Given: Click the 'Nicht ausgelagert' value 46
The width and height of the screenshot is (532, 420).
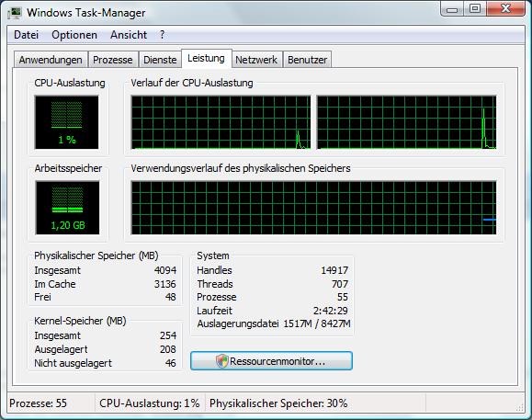Looking at the screenshot, I should (x=171, y=363).
